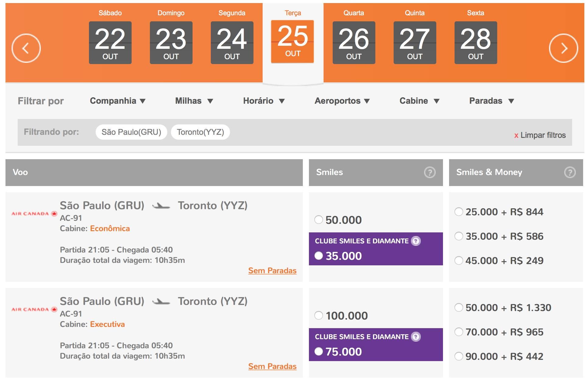The width and height of the screenshot is (588, 380).
Task: Select Clube Smiles 35.000 miles option
Action: 319,256
